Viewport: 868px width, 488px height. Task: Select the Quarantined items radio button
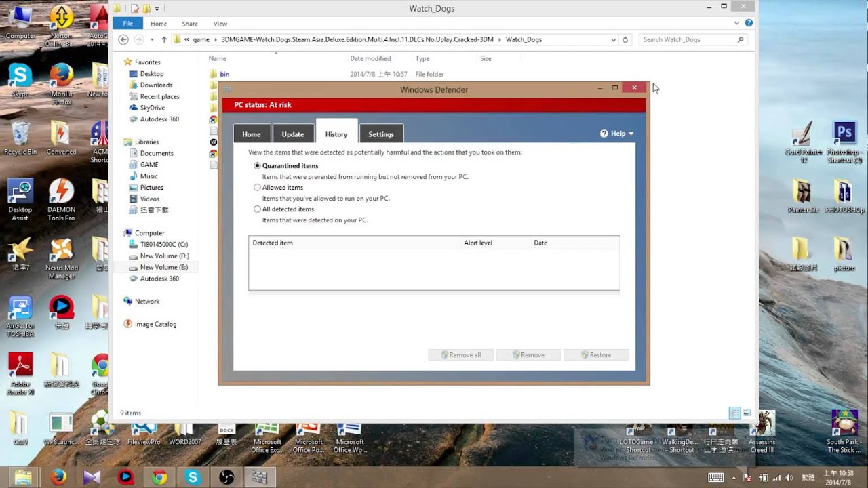point(257,165)
